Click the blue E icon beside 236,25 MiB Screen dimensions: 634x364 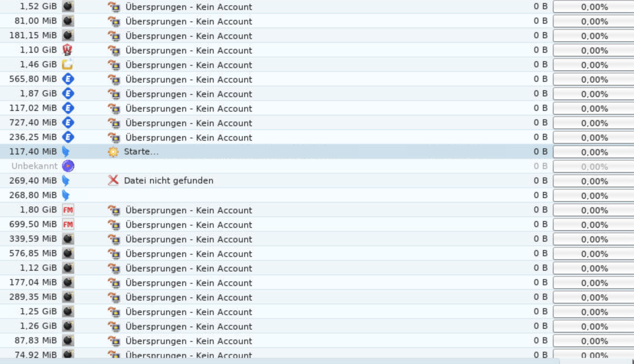(x=68, y=137)
